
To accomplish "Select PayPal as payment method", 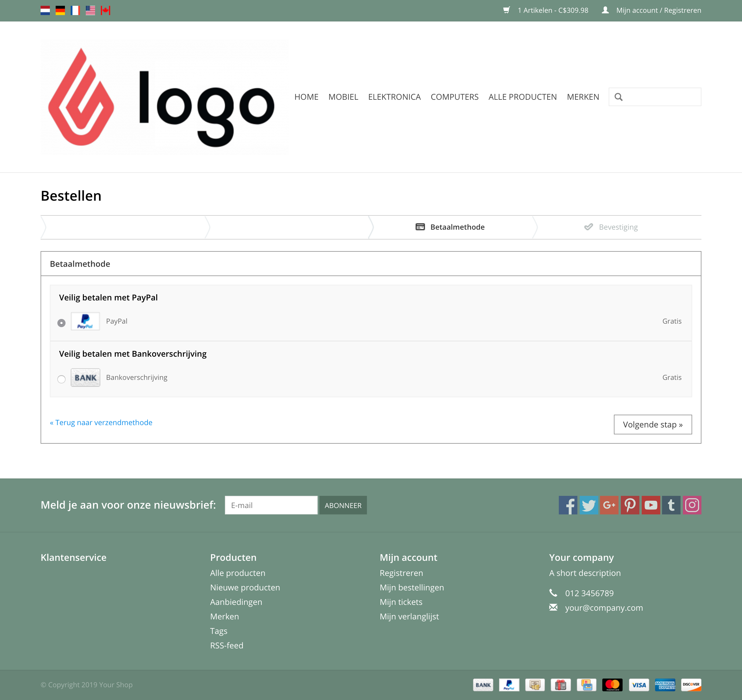I will click(x=61, y=322).
